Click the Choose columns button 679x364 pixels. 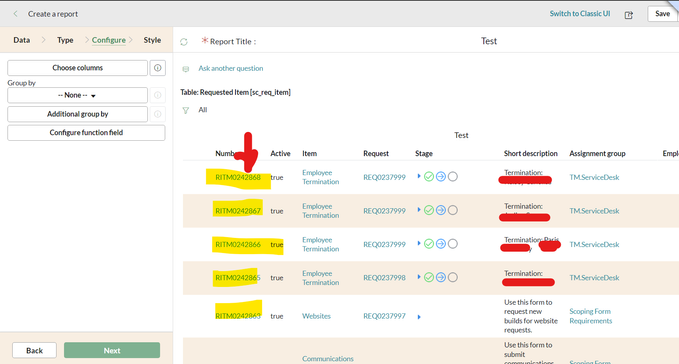[x=78, y=68]
